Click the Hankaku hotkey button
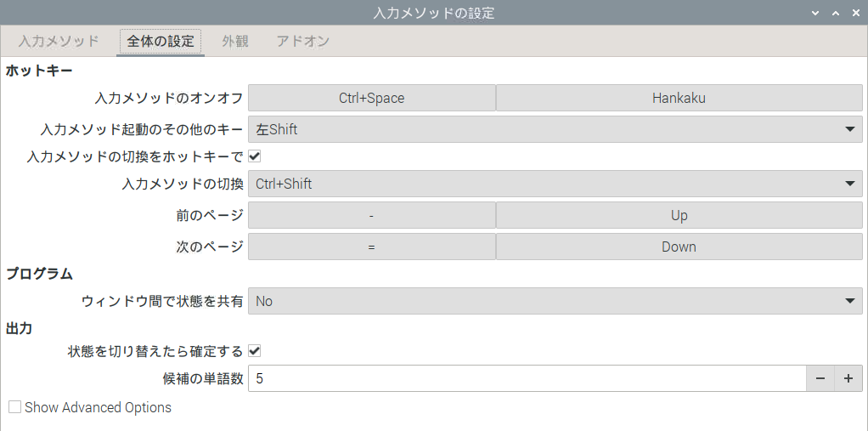This screenshot has height=431, width=868. coord(679,98)
